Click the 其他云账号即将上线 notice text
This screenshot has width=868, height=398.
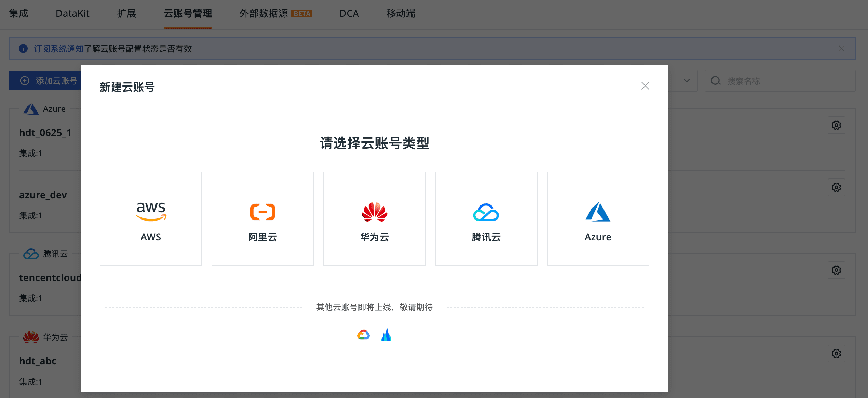coord(375,307)
